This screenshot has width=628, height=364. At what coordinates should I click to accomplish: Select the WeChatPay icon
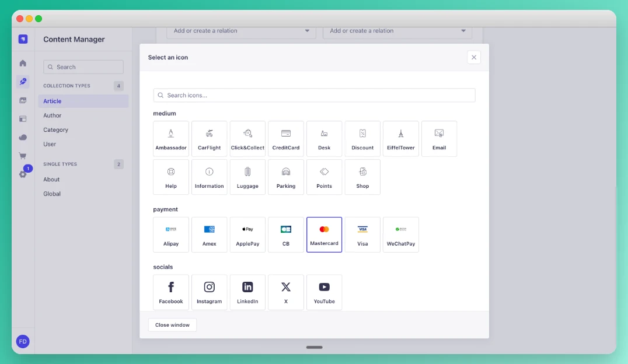(401, 235)
